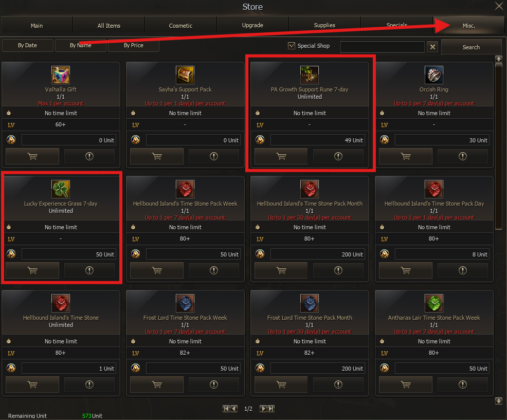Go to the next page
Viewport: 507px width, 420px height.
click(263, 409)
